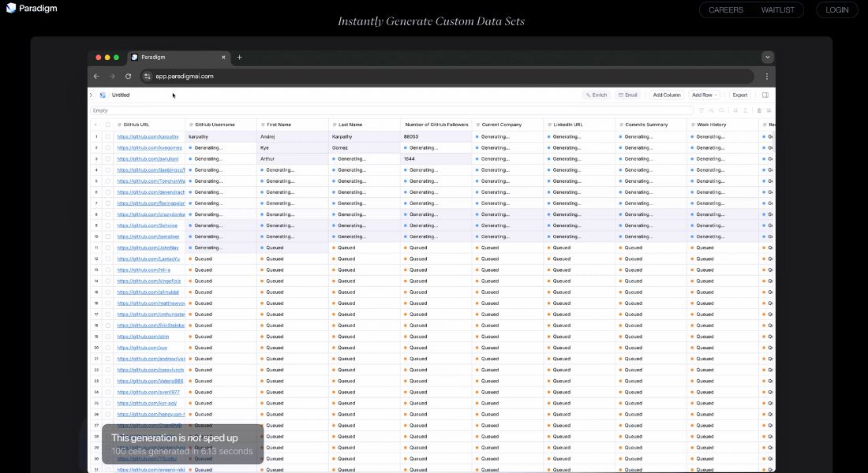Click the LOGIN button
This screenshot has width=868, height=473.
click(x=836, y=10)
